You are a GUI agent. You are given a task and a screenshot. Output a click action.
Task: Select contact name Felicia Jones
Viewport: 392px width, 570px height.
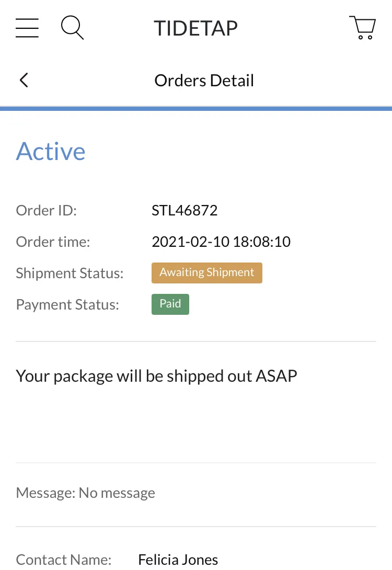[x=178, y=560]
